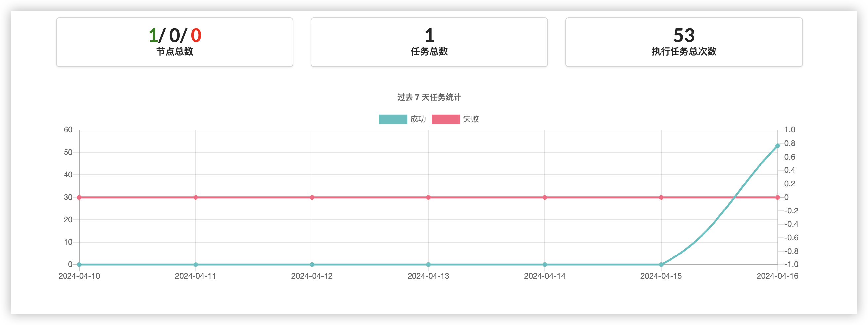Click the green online node count 1
868x325 pixels.
tap(153, 35)
